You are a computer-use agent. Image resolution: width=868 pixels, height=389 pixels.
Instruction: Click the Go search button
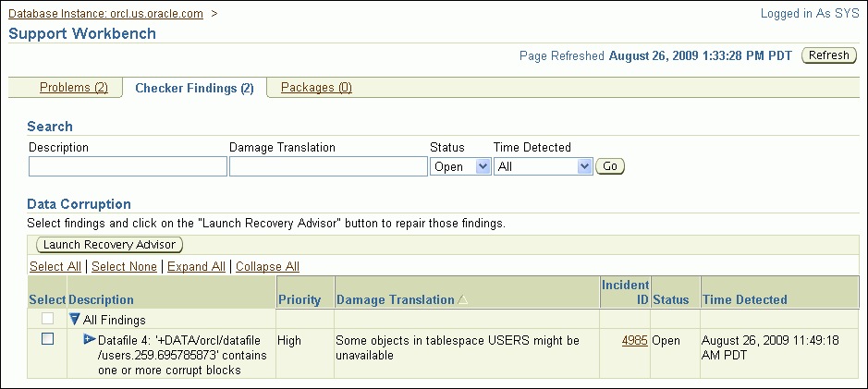coord(610,166)
